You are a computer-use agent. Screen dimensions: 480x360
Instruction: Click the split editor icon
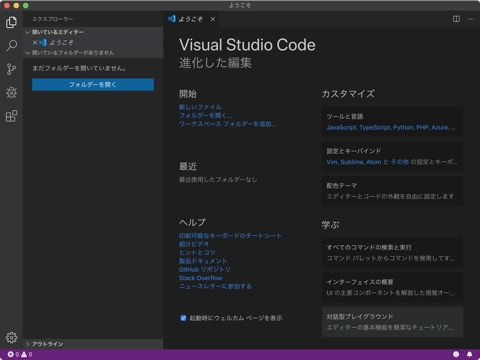coord(456,19)
